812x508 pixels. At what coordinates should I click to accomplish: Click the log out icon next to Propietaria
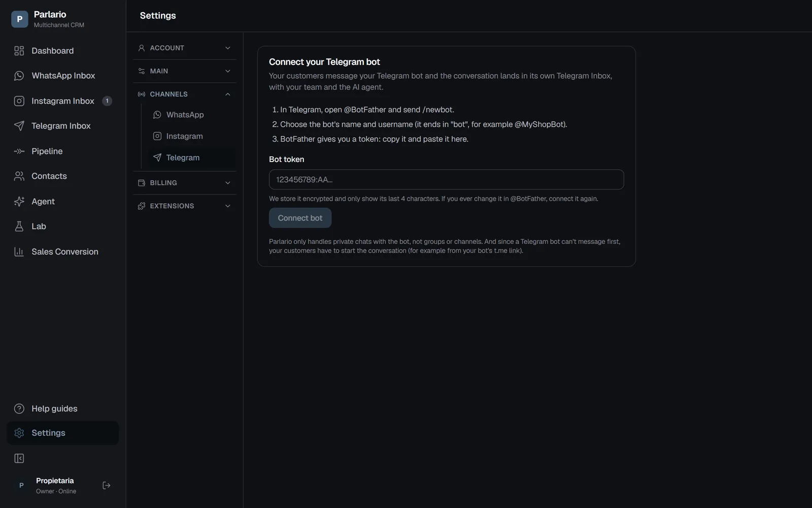click(x=107, y=486)
